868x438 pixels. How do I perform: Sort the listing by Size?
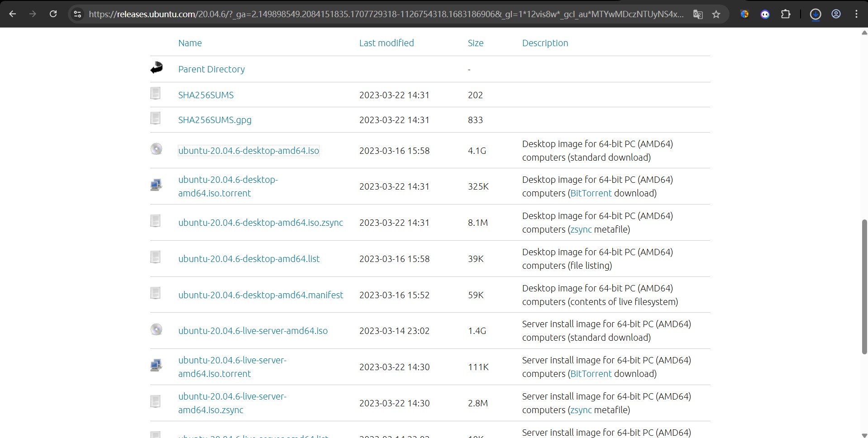coord(476,43)
